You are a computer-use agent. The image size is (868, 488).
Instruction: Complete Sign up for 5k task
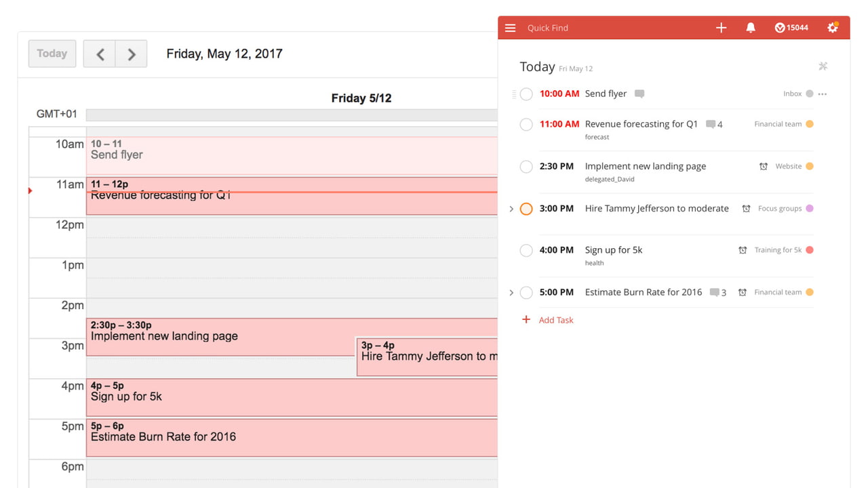[x=526, y=251]
